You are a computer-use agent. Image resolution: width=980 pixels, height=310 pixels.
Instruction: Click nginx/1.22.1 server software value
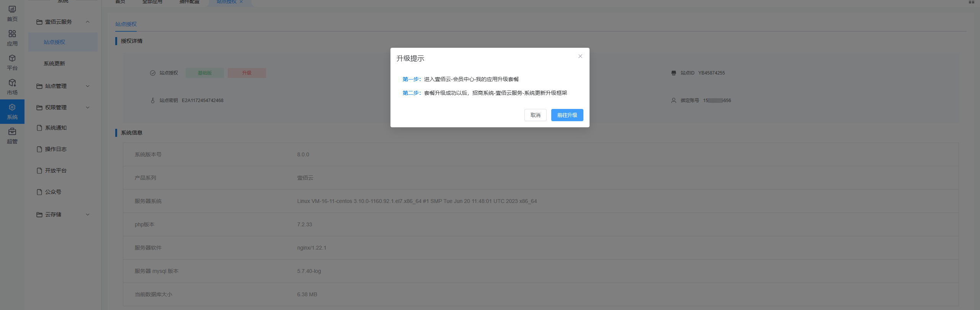[312, 248]
